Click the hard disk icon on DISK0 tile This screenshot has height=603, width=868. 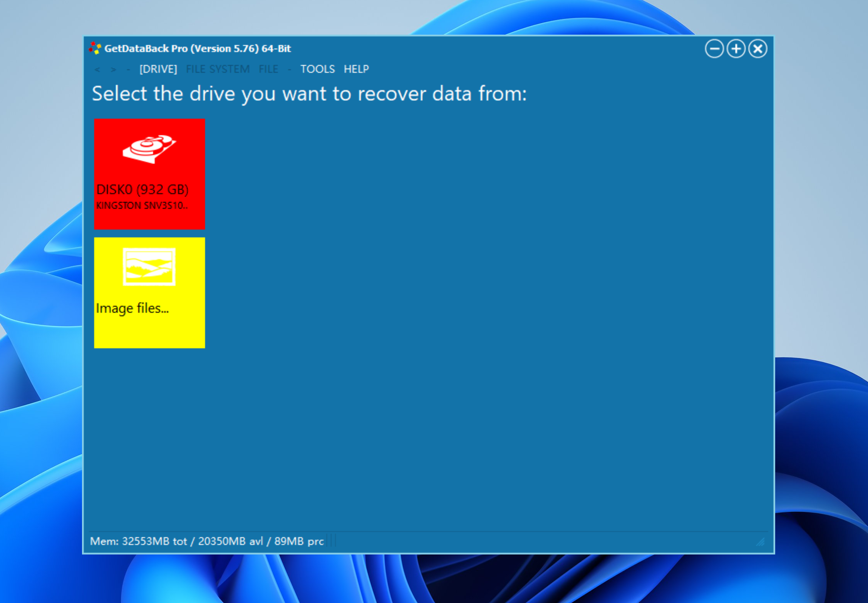click(149, 149)
